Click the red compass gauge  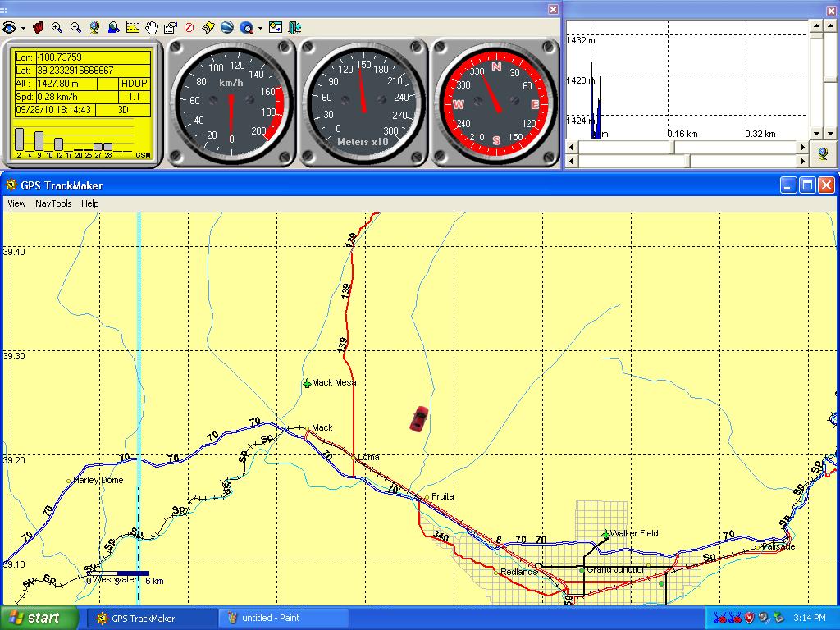tap(495, 103)
